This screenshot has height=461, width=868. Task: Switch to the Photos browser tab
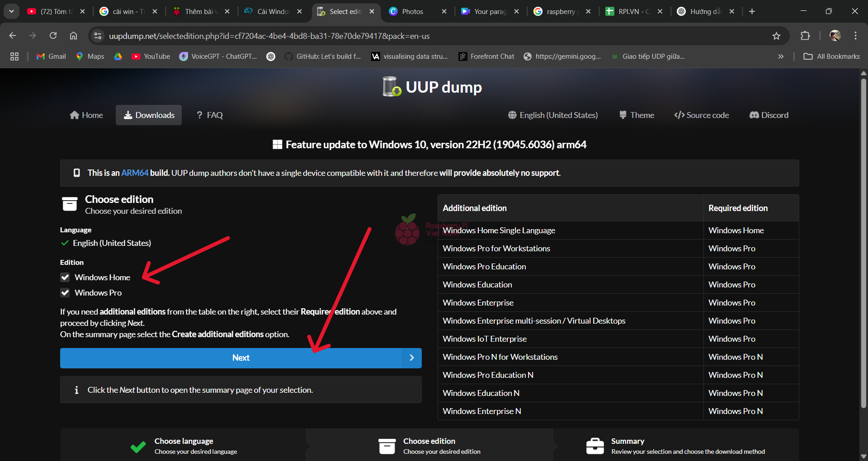click(412, 11)
